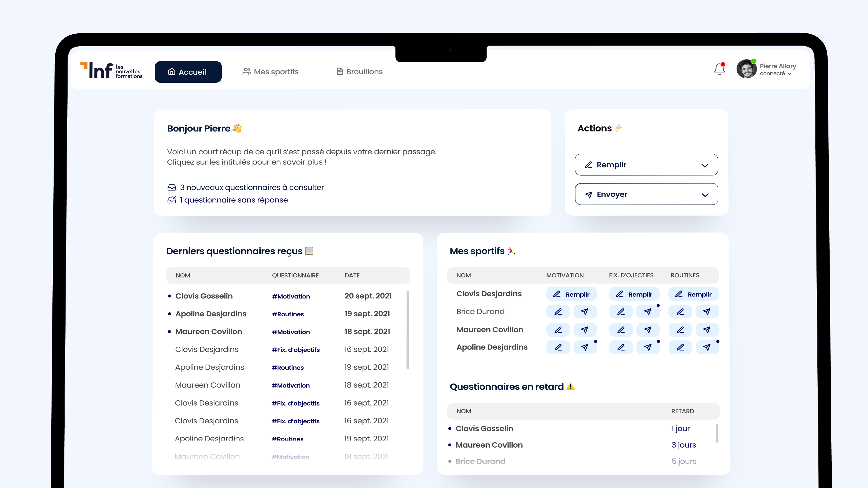
Task: Click Pierre Allary's profile avatar
Action: pos(746,69)
